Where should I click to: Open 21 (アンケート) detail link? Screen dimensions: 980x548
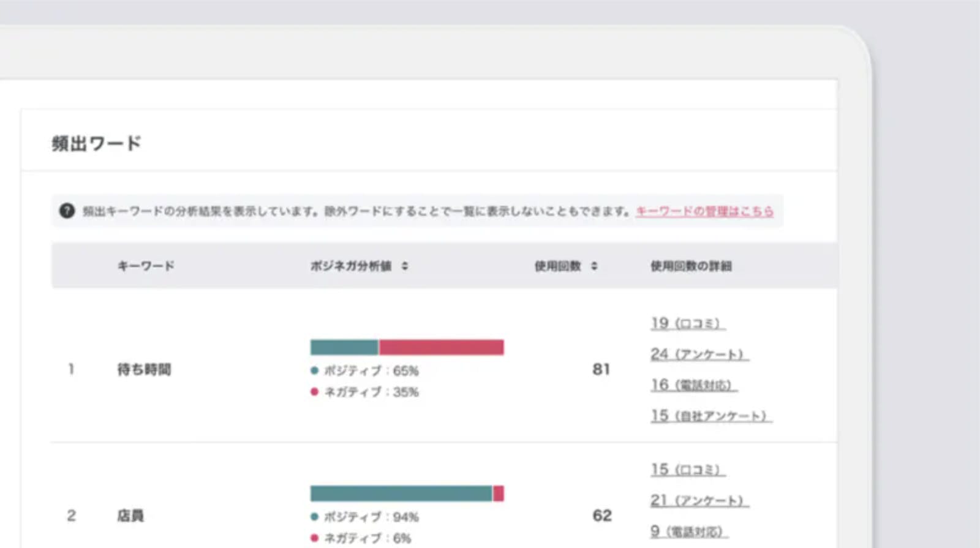(x=699, y=500)
